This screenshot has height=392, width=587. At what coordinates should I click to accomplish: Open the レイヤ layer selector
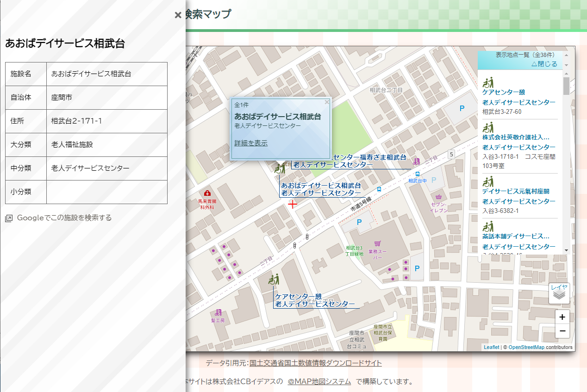[559, 293]
